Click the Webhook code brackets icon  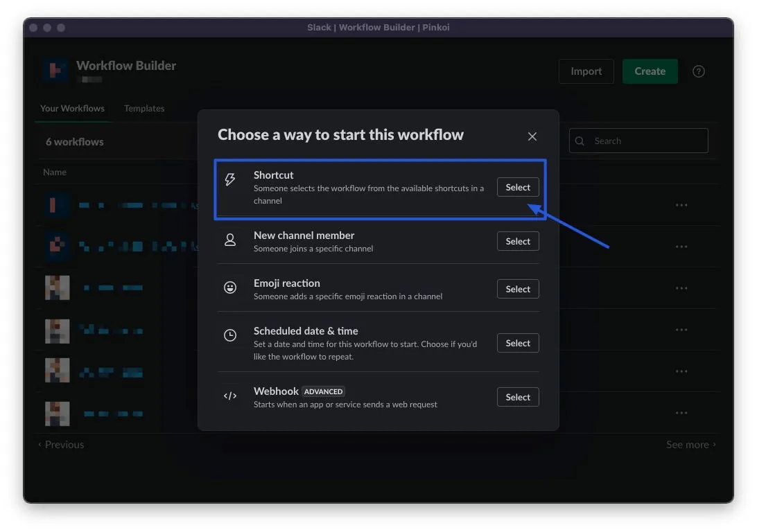[230, 396]
